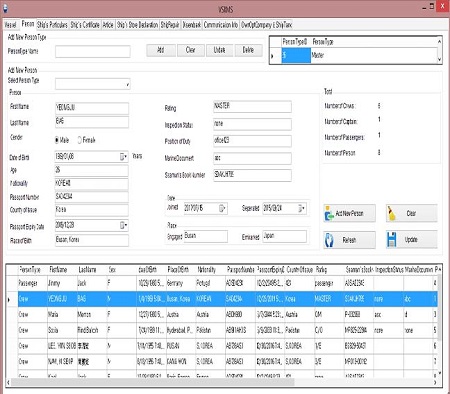Screen dimensions: 450x394
Task: Click the application icon in the title bar
Action: click(5, 9)
